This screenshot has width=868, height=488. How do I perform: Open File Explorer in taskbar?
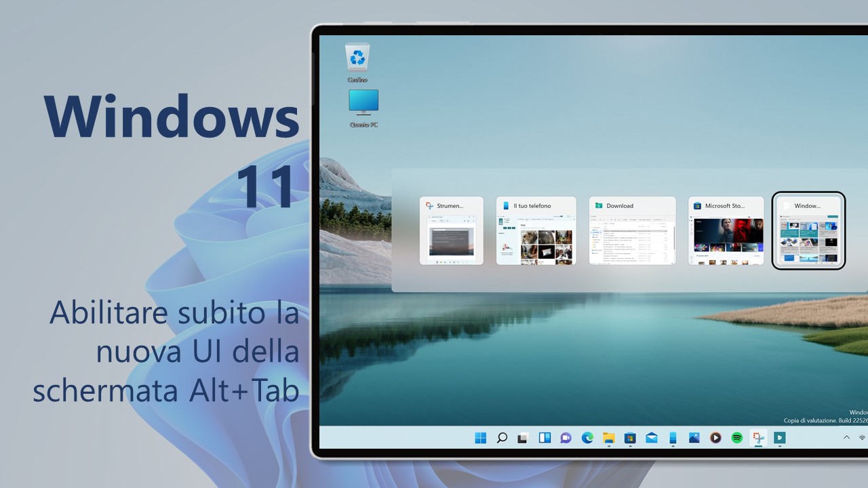pos(608,438)
